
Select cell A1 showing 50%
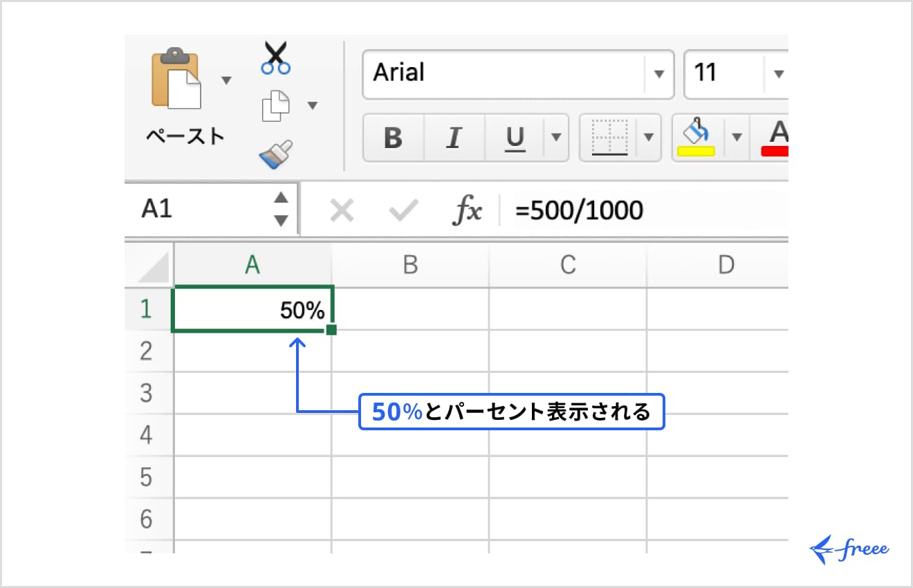click(252, 310)
